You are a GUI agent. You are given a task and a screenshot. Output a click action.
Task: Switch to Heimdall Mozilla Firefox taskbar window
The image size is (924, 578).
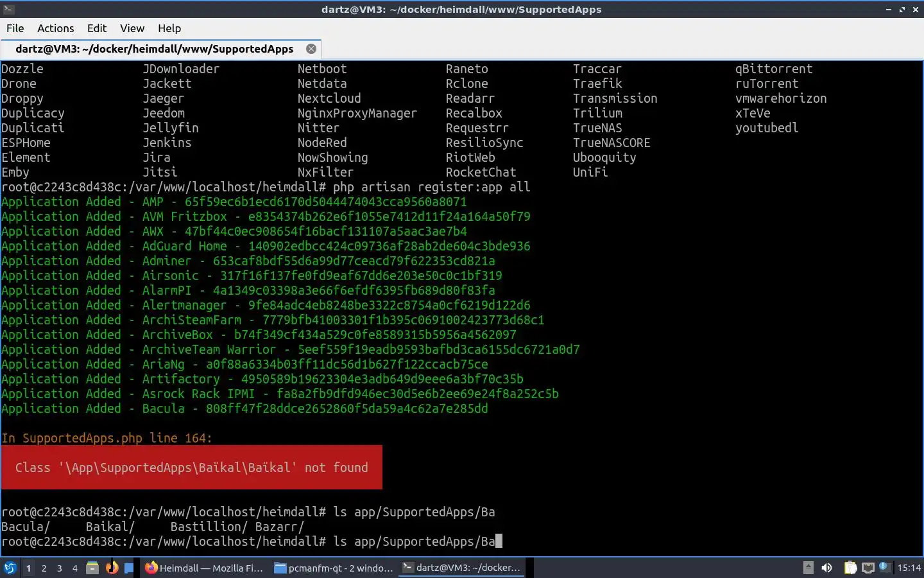(x=204, y=568)
